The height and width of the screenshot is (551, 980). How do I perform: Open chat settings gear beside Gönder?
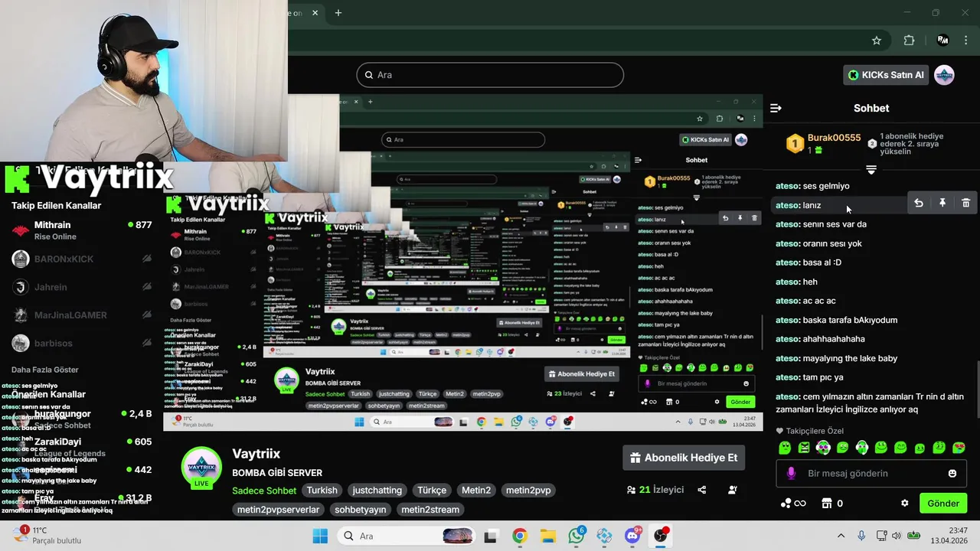pyautogui.click(x=905, y=504)
